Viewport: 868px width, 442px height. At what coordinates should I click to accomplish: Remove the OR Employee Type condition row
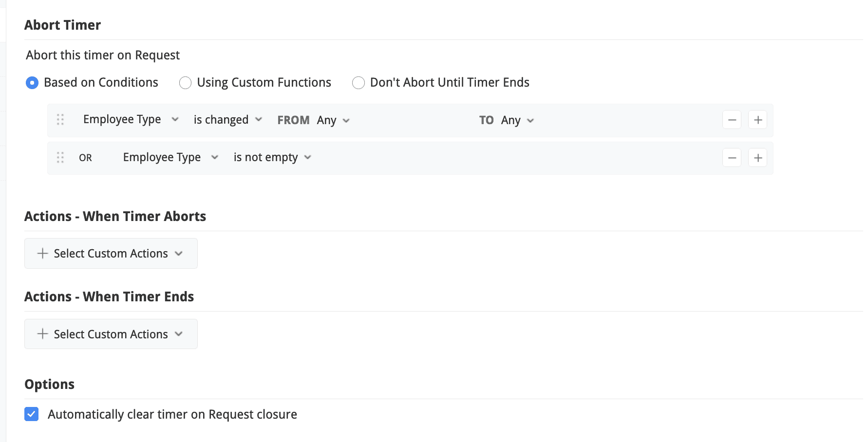point(732,158)
